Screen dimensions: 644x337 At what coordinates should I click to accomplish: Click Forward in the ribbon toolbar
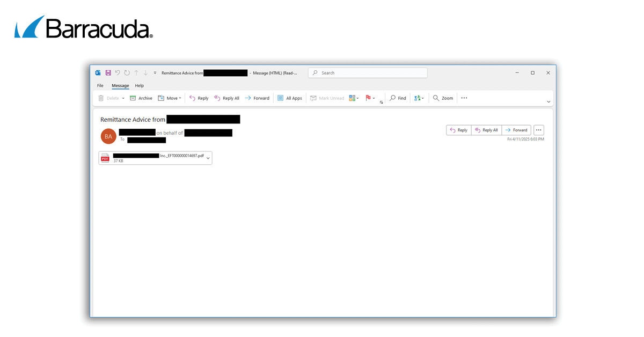pyautogui.click(x=257, y=98)
